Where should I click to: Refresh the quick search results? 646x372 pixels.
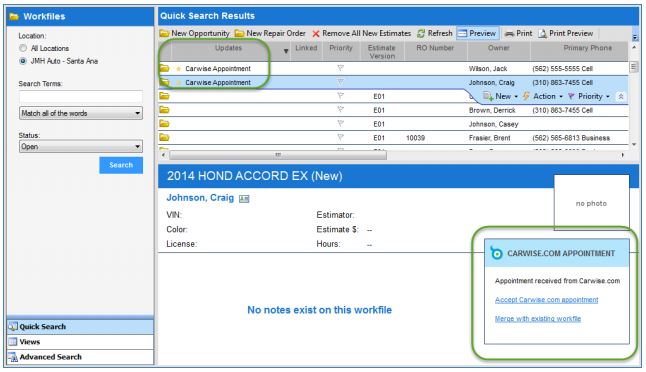point(435,33)
